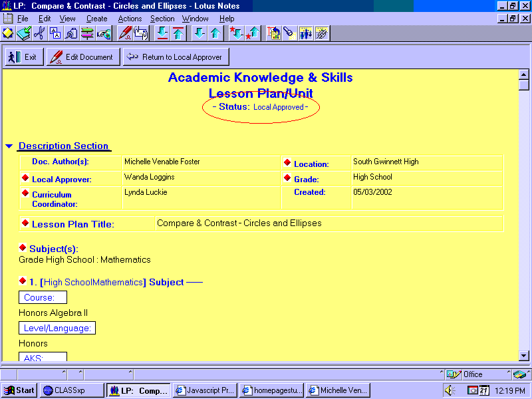Open the first status bar popup arrow
This screenshot has height=399, width=532.
pyautogui.click(x=64, y=372)
